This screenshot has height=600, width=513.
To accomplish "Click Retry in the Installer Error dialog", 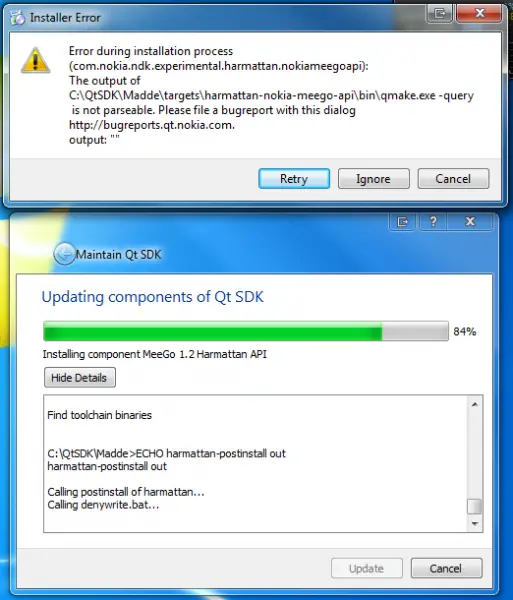I will tap(294, 179).
